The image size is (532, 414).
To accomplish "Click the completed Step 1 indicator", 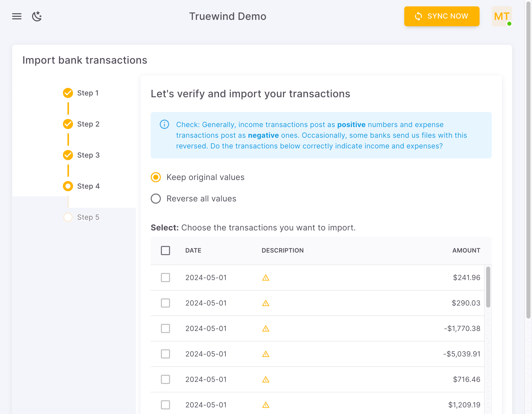I will click(x=67, y=93).
